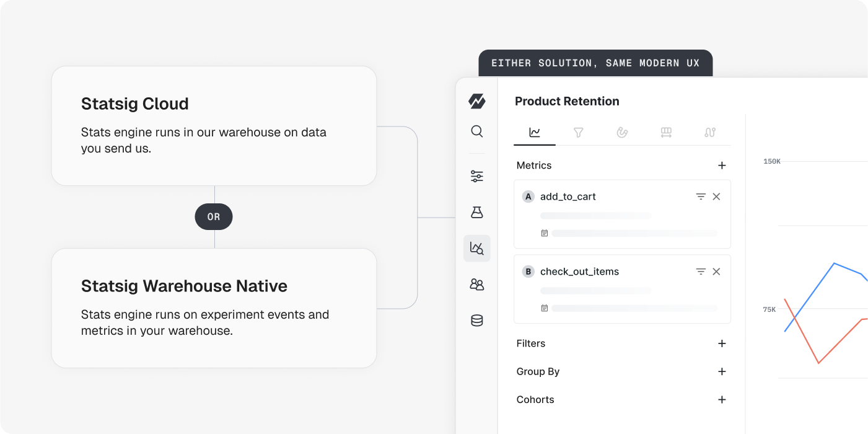
Task: Switch to the distribution chart tab
Action: [667, 132]
